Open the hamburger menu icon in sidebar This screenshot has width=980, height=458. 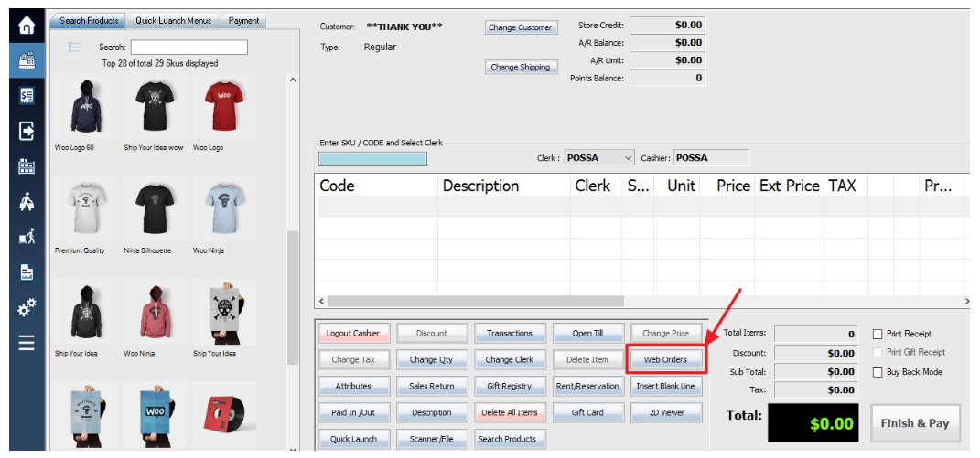pyautogui.click(x=26, y=343)
